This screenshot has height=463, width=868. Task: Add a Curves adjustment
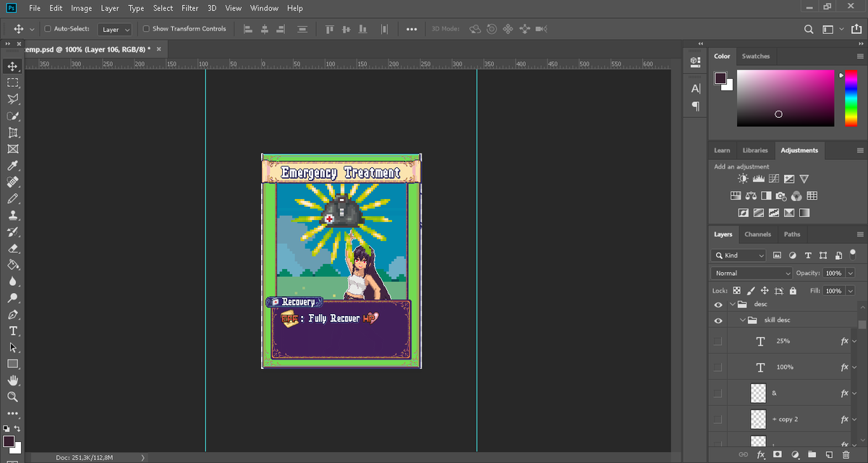tap(774, 179)
